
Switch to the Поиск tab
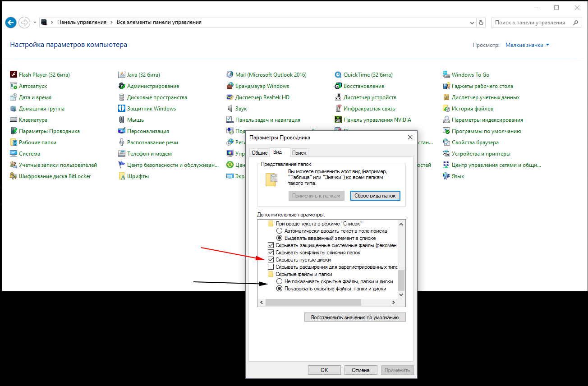click(x=299, y=153)
